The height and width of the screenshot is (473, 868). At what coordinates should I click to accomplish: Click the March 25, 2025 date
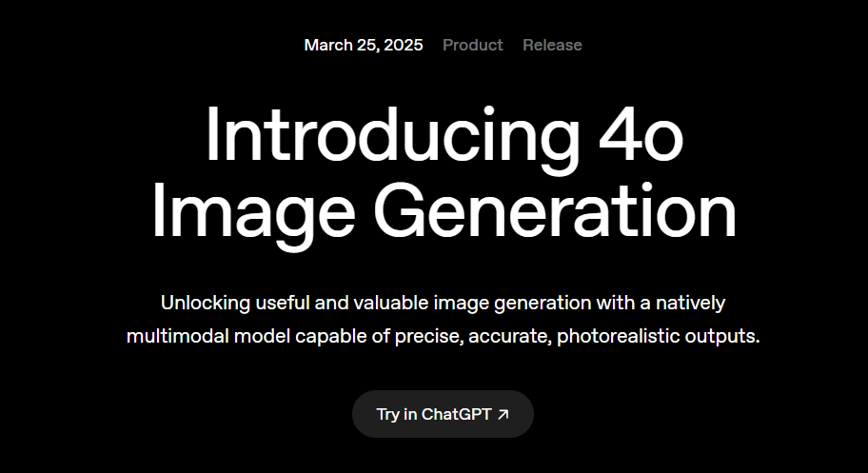click(x=364, y=45)
